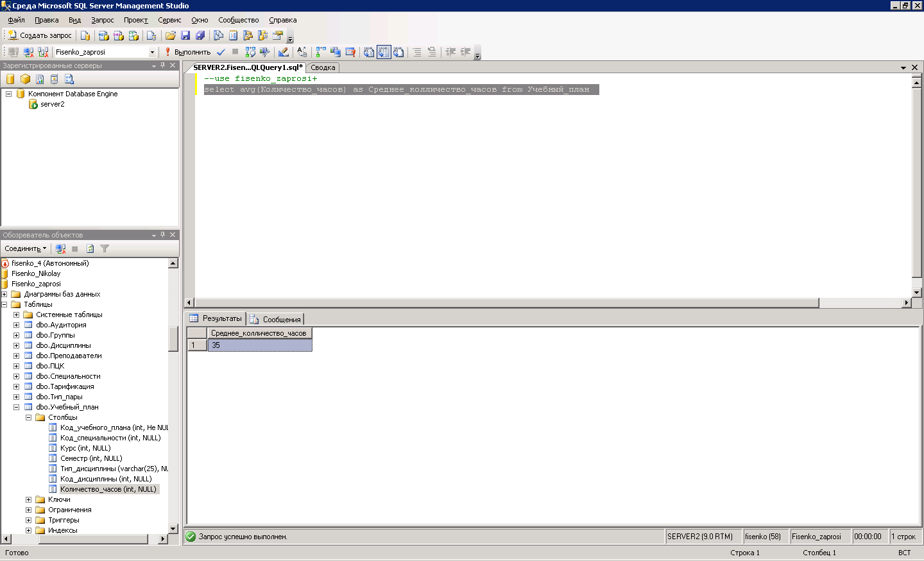Click the disconnect icon in query toolbar

(x=28, y=52)
